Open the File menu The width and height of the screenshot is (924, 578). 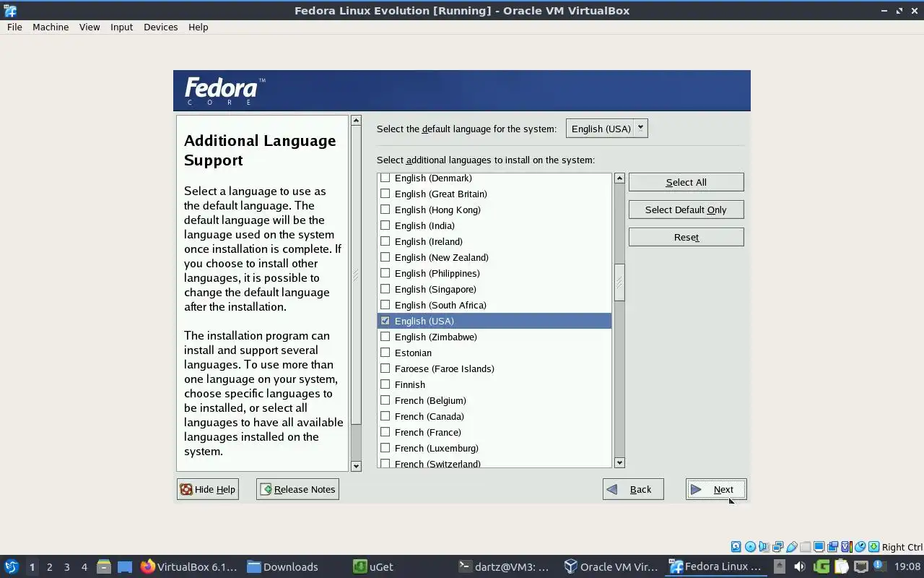(x=14, y=27)
